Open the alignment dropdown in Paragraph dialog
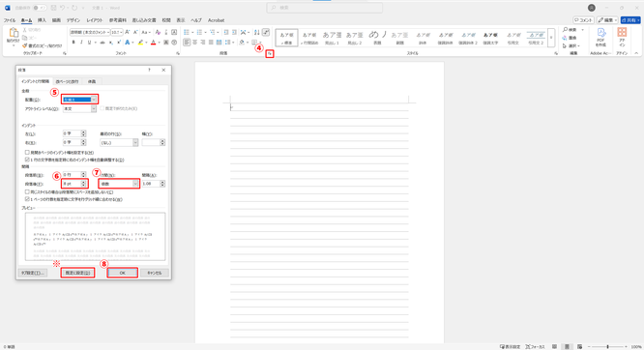Screen dimensions: 644x350 pyautogui.click(x=94, y=100)
